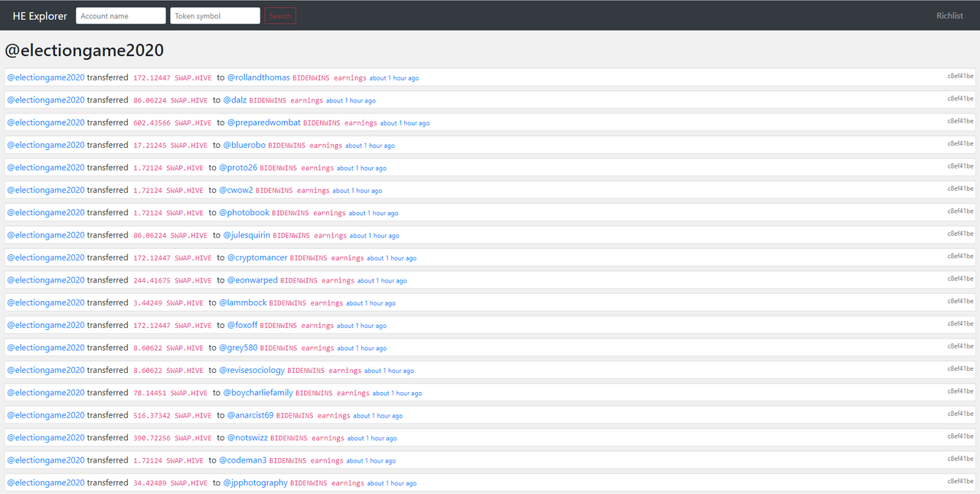This screenshot has width=980, height=494.
Task: Click the Search button
Action: (x=280, y=15)
